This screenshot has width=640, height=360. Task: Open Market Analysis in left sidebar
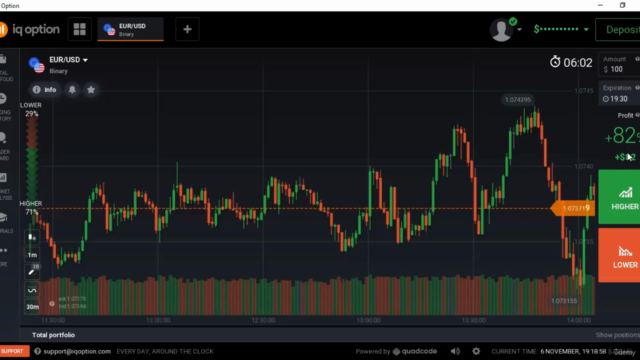[x=4, y=186]
